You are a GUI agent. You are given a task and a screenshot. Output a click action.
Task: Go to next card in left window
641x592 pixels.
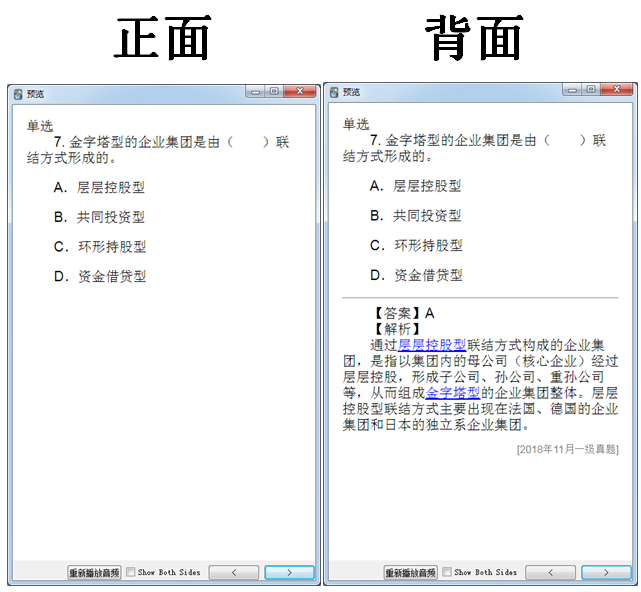pos(289,572)
